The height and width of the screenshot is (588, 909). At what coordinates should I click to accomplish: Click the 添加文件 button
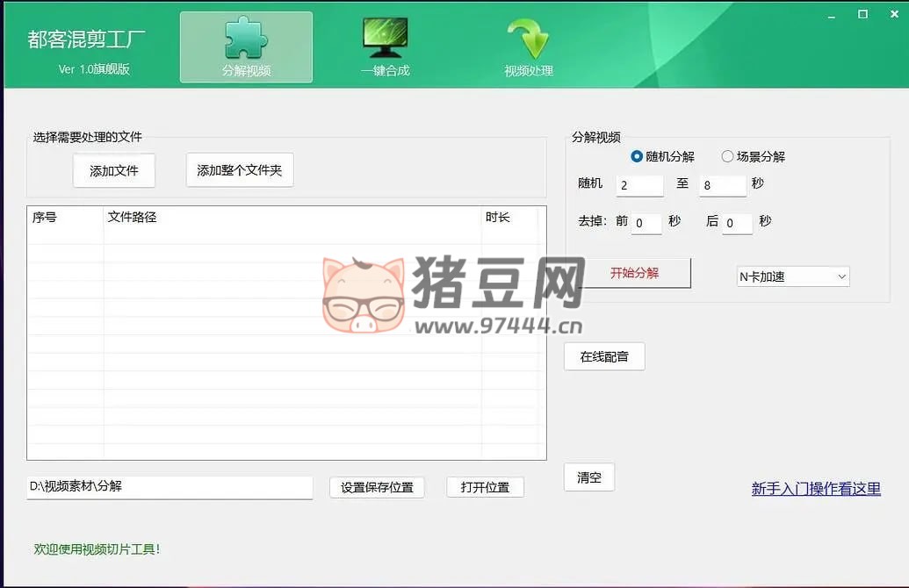tap(114, 170)
